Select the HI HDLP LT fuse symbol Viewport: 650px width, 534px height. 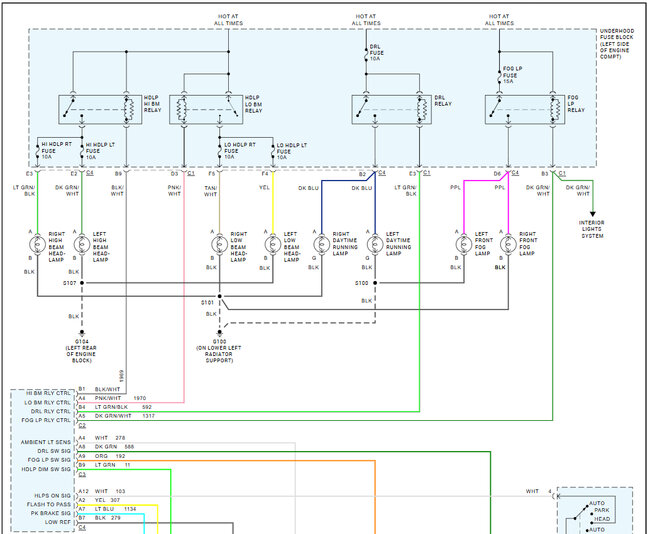point(82,151)
